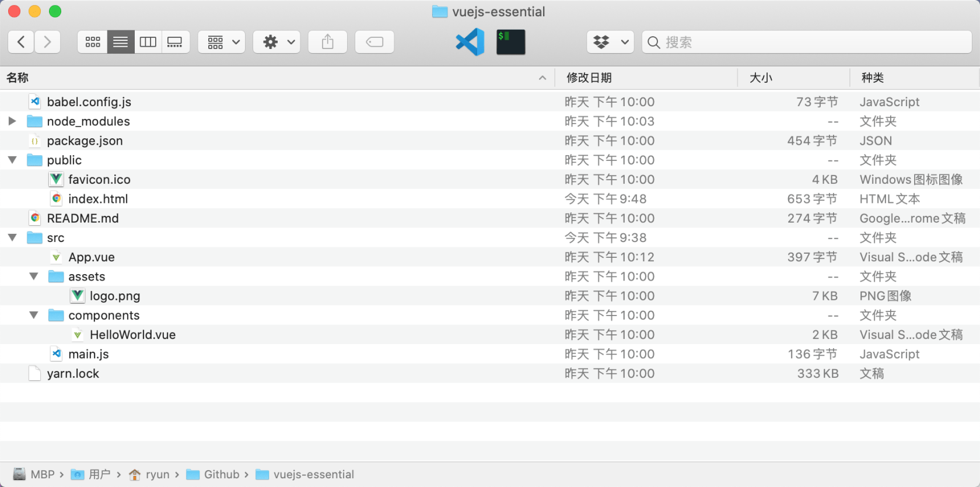The width and height of the screenshot is (980, 487).
Task: Select the App.vue file icon
Action: pyautogui.click(x=56, y=257)
